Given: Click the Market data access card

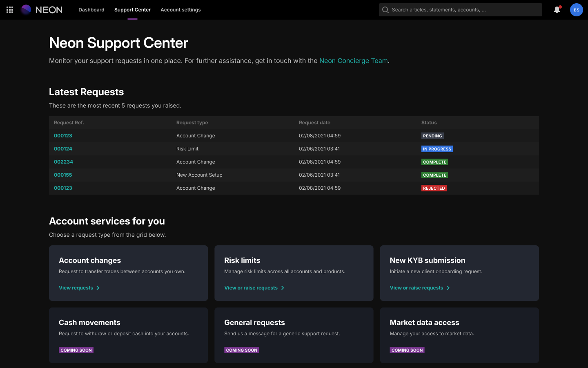Looking at the screenshot, I should point(459,335).
